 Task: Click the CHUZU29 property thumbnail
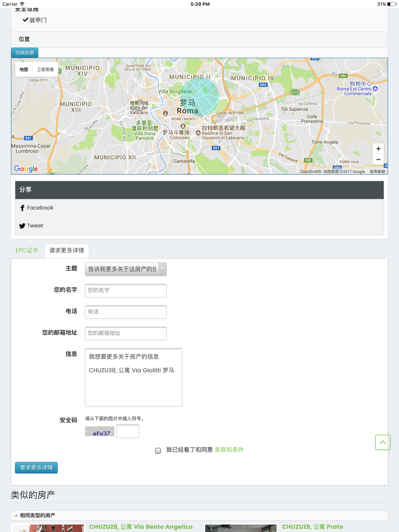tap(241, 528)
